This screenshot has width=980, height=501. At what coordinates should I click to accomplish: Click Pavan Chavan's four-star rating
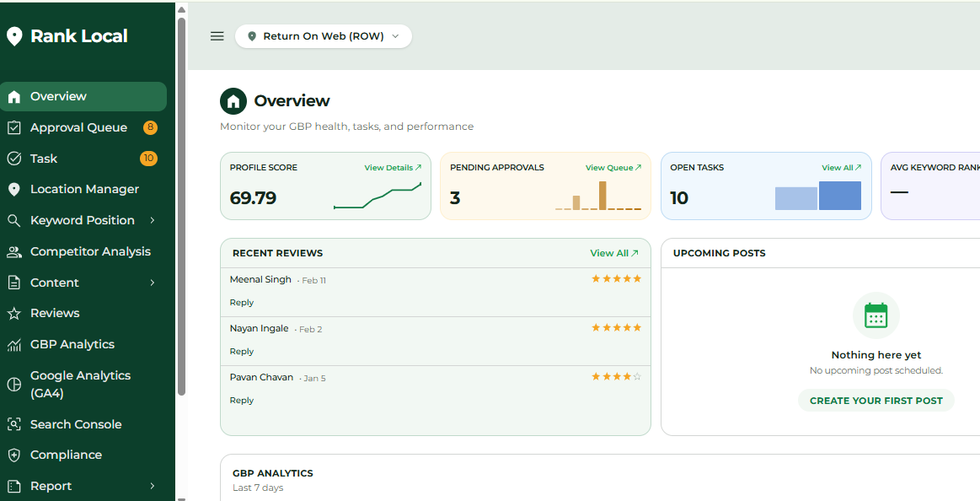616,376
